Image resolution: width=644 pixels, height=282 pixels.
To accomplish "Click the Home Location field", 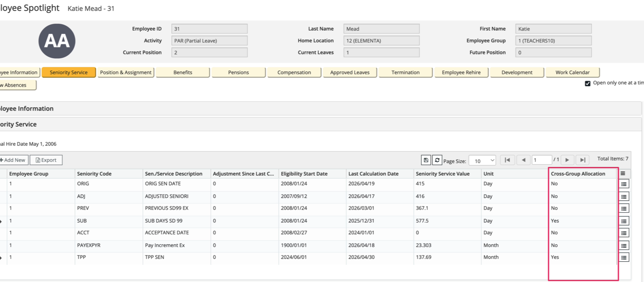I will pyautogui.click(x=381, y=41).
